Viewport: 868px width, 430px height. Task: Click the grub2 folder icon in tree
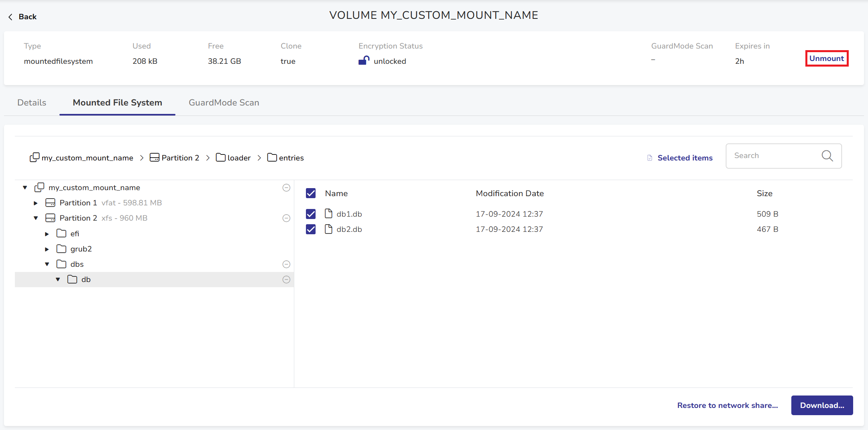tap(61, 249)
